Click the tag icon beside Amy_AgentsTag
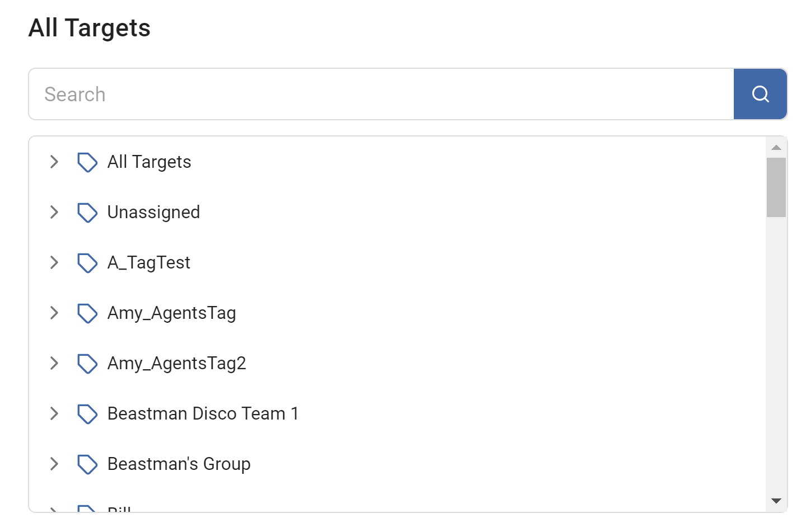This screenshot has width=806, height=532. 87,313
